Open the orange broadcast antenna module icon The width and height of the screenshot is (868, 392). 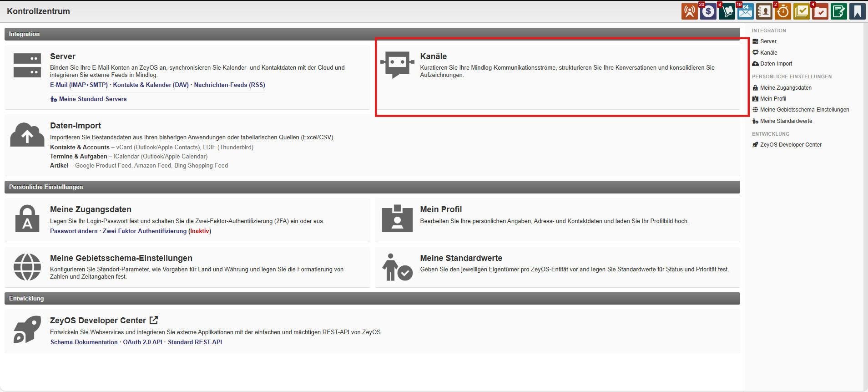[x=689, y=12]
